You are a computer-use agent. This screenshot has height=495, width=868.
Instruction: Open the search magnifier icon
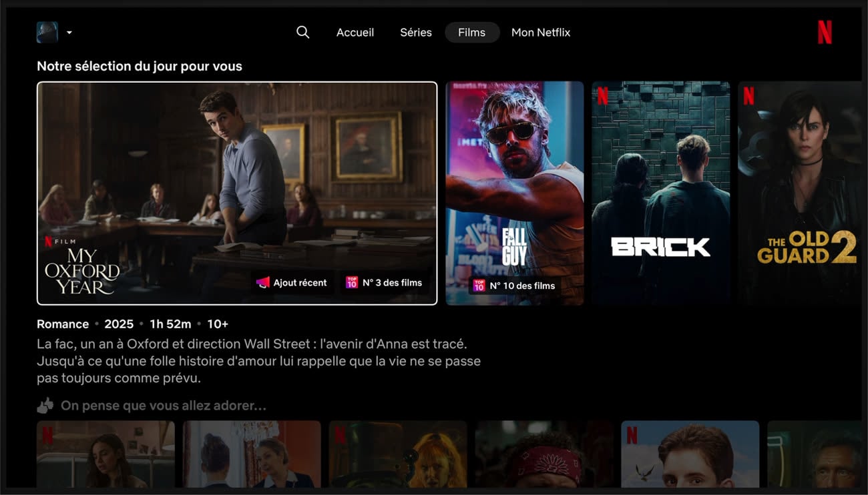pos(302,32)
